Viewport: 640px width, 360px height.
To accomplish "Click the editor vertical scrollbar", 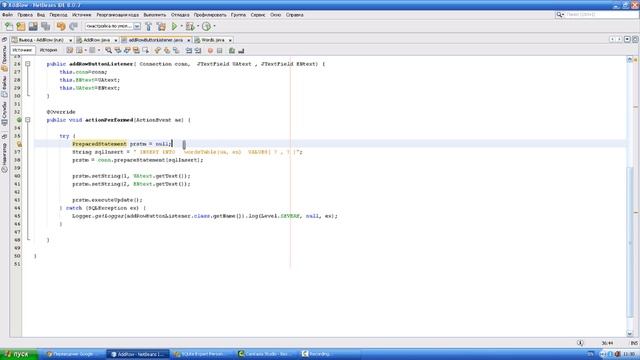I will (629, 196).
